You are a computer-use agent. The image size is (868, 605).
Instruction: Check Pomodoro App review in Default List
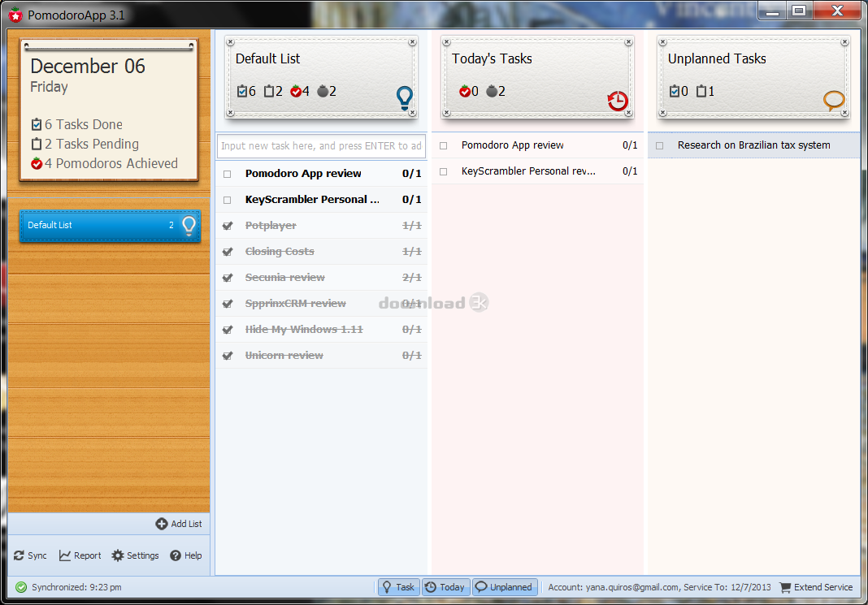click(227, 175)
